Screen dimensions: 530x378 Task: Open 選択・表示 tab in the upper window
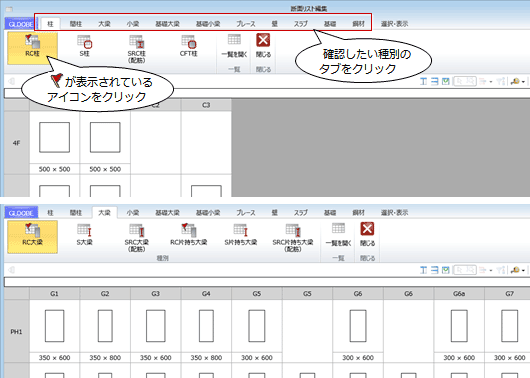(394, 24)
